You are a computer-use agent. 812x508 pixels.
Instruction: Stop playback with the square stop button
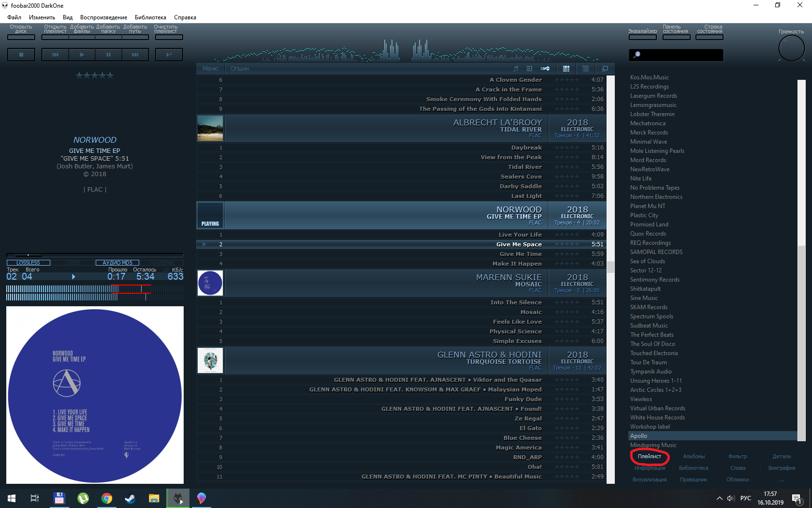pos(21,55)
